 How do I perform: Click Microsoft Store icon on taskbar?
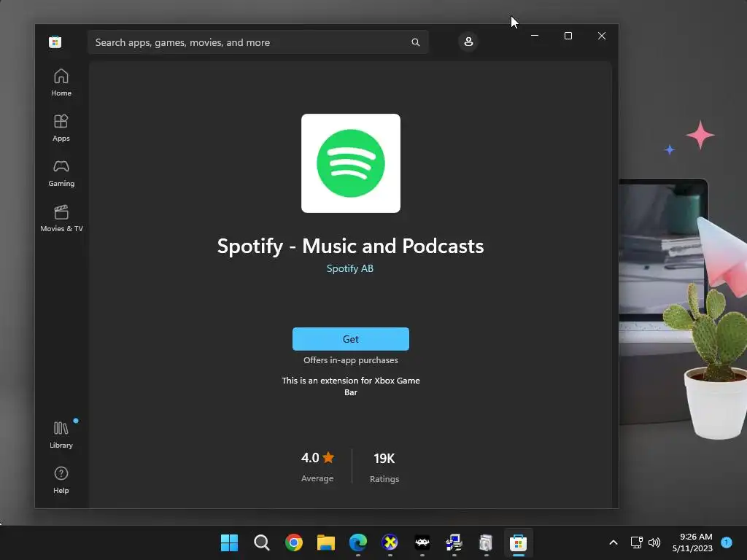(519, 542)
